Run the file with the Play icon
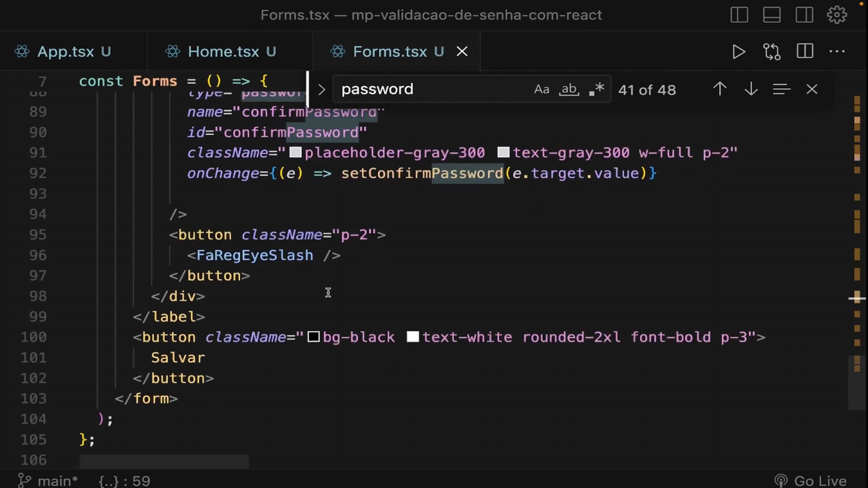The width and height of the screenshot is (868, 488). pyautogui.click(x=738, y=52)
